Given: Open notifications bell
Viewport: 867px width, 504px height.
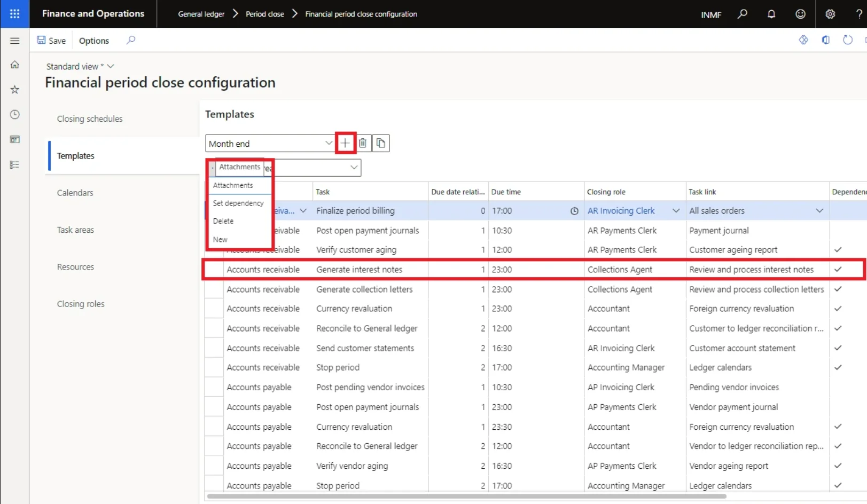Looking at the screenshot, I should click(771, 14).
